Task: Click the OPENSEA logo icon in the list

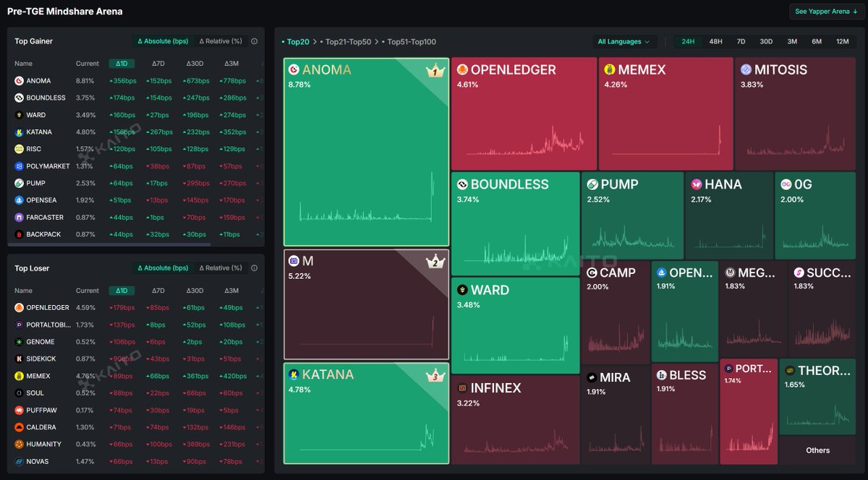Action: [x=19, y=200]
